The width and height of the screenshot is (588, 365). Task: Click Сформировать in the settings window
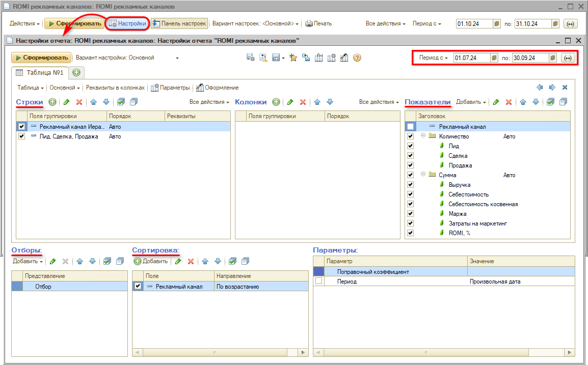(x=41, y=58)
